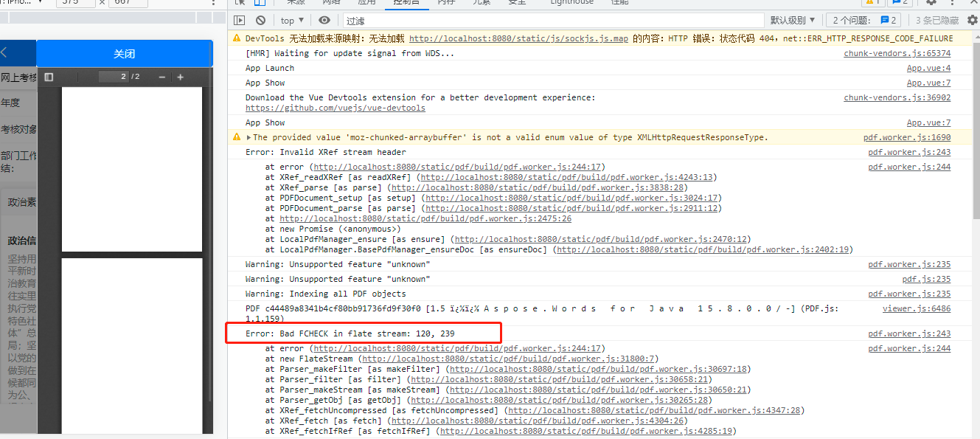Open the 默认级别 log level dropdown
Image resolution: width=980 pixels, height=439 pixels.
tap(793, 21)
